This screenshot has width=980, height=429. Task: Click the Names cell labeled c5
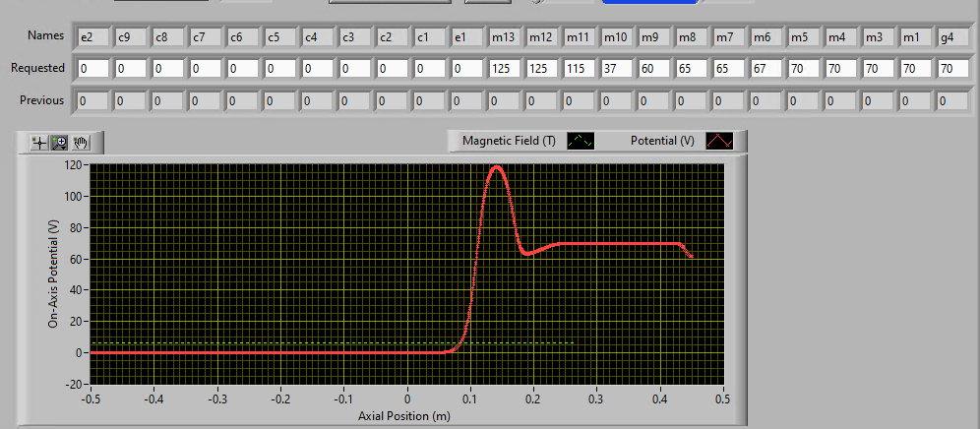point(281,37)
